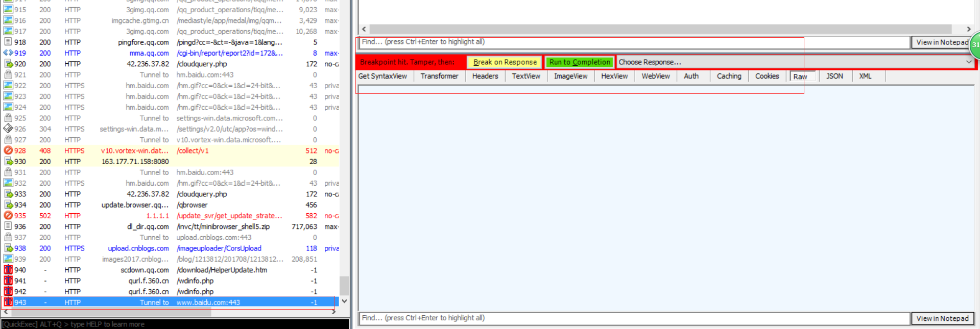
Task: Click the QuickExec command input box
Action: click(175, 324)
